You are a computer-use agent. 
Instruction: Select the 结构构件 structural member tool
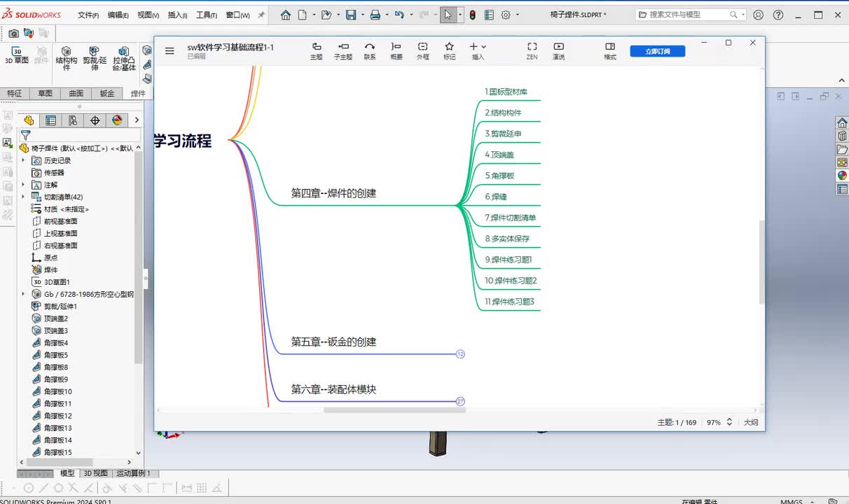pyautogui.click(x=67, y=59)
